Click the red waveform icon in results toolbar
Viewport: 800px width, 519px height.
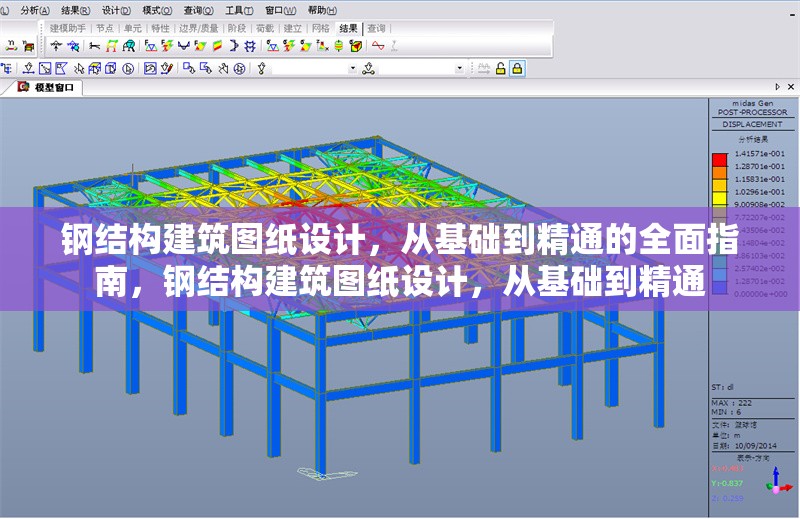[x=378, y=45]
